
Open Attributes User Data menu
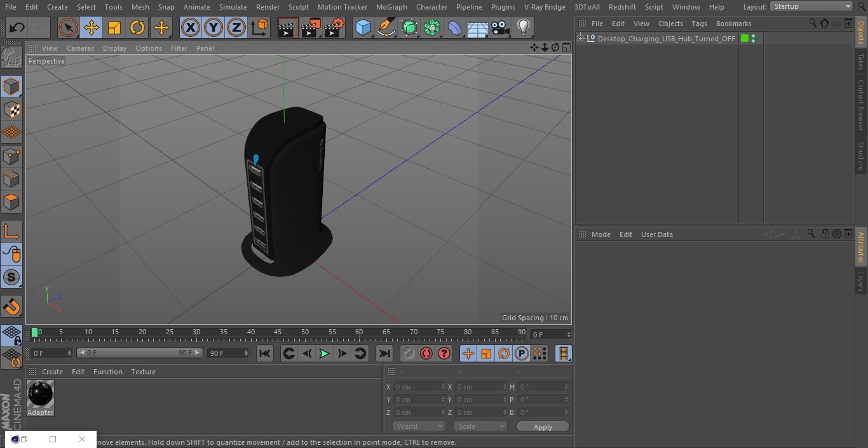click(656, 234)
